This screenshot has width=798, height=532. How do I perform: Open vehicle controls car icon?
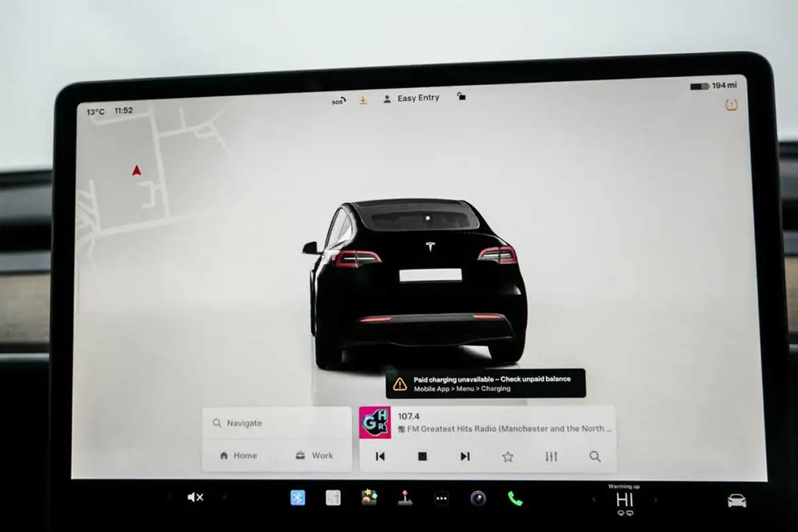point(737,501)
